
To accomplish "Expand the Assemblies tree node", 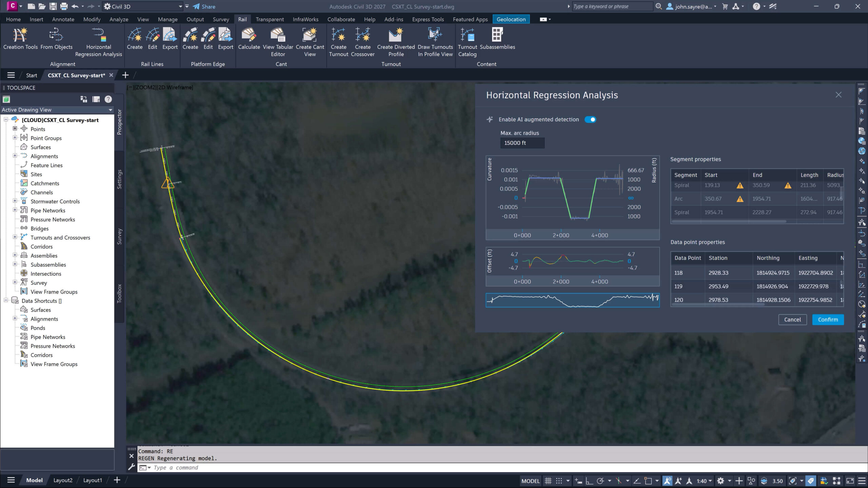I will click(x=15, y=255).
